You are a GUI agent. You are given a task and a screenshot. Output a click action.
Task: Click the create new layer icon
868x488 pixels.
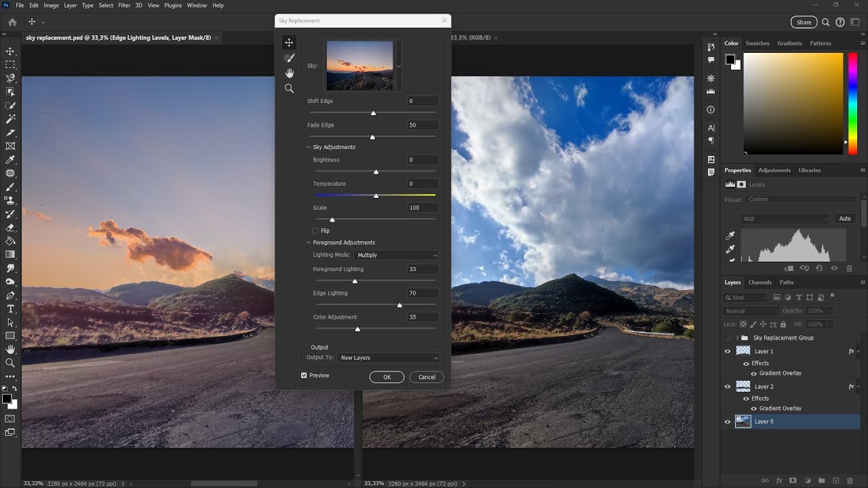click(835, 481)
